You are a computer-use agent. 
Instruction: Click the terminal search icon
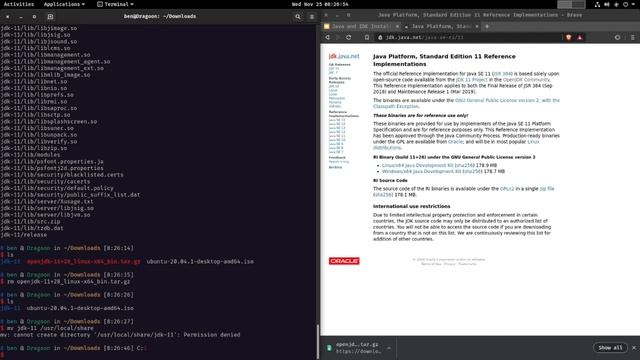point(298,17)
